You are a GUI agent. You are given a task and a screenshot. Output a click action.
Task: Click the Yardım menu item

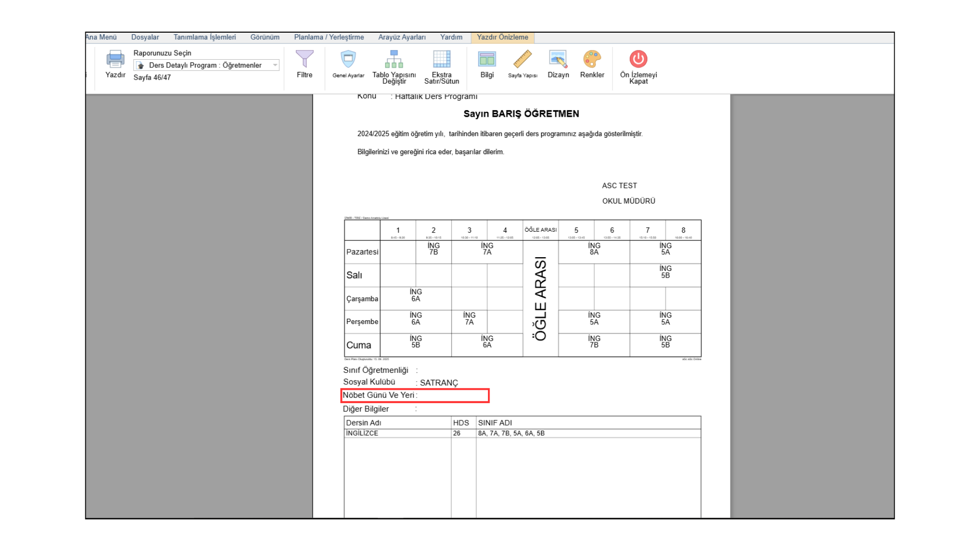[x=451, y=37]
